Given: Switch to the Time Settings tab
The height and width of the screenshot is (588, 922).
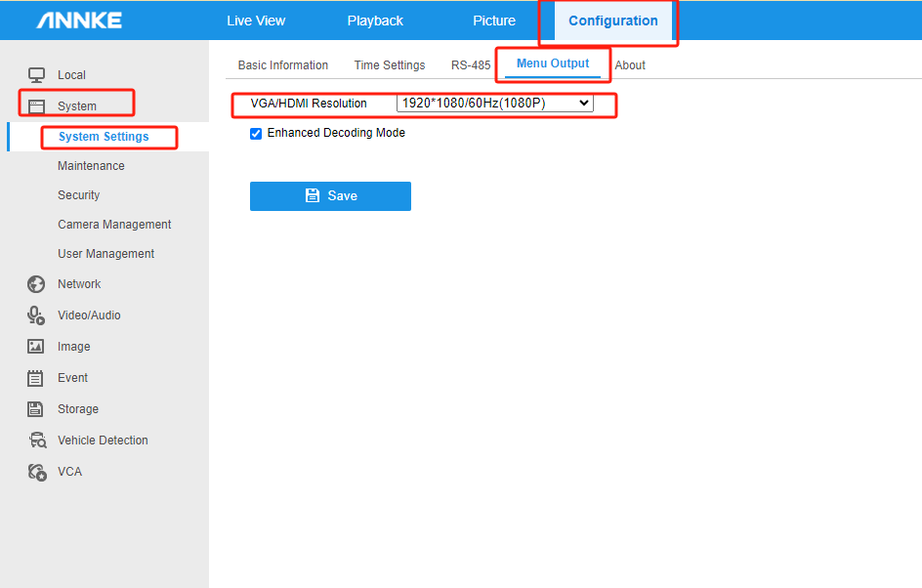Looking at the screenshot, I should [x=390, y=65].
